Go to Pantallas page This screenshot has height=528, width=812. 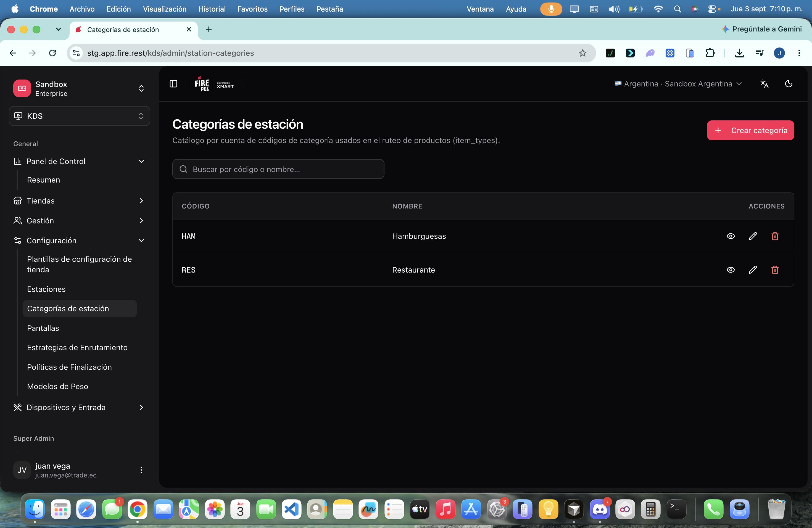pos(43,328)
